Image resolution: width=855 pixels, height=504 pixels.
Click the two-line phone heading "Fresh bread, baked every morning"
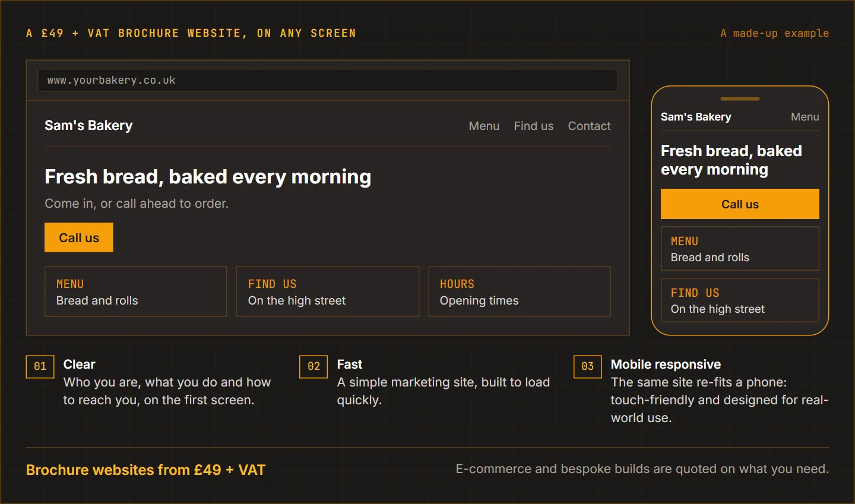(731, 160)
